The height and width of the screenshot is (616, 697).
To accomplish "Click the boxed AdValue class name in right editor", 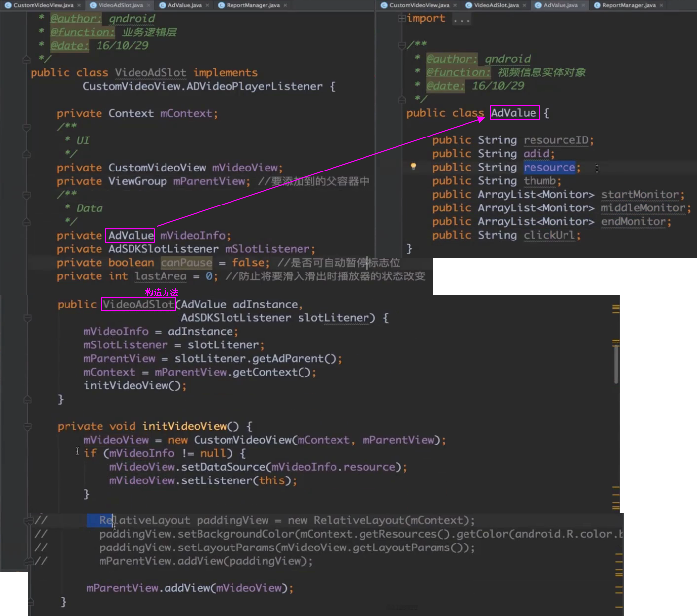I will click(514, 113).
